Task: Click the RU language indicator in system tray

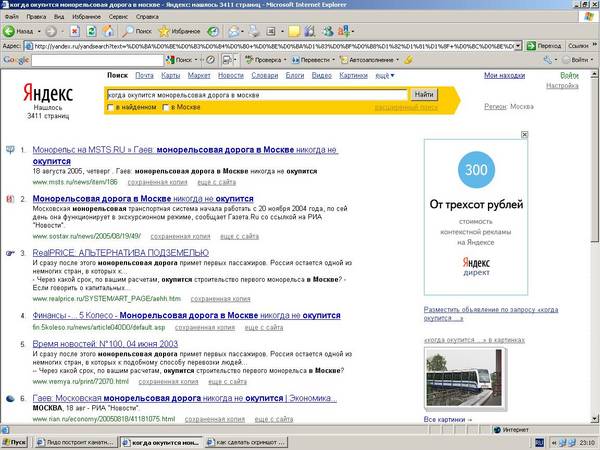Action: tap(540, 442)
